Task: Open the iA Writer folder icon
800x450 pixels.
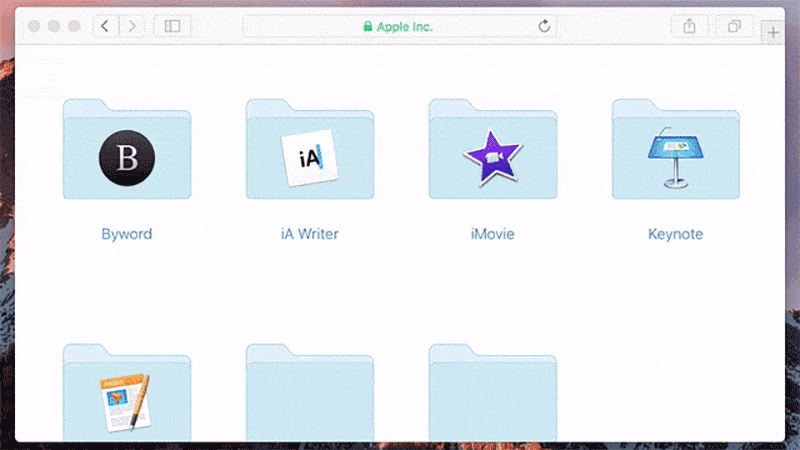Action: point(310,149)
